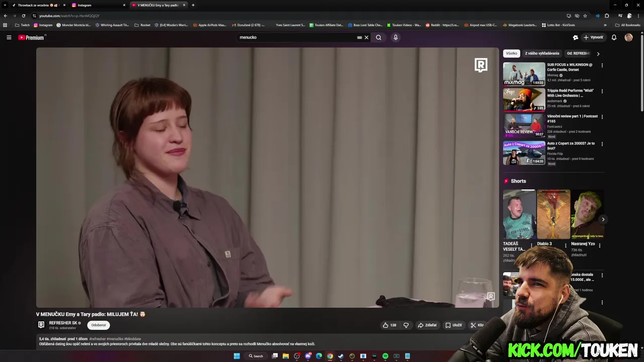Open a new browser tab
This screenshot has width=644, height=362.
(193, 5)
